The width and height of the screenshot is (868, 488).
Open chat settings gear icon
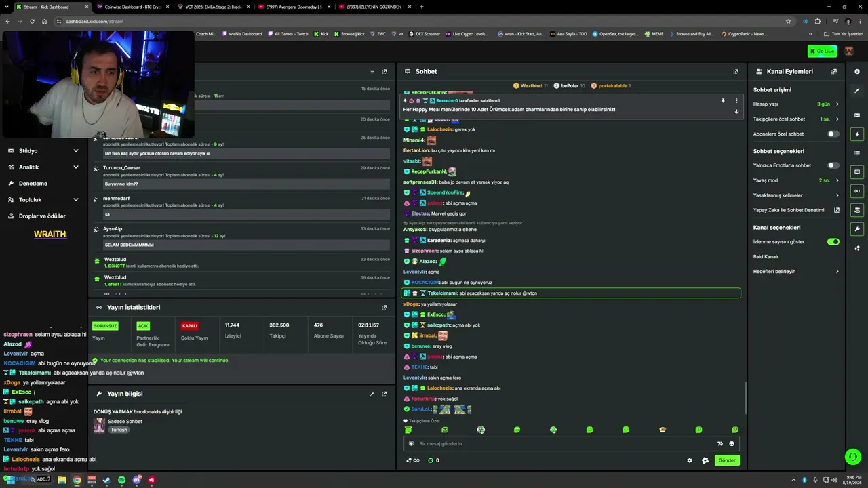690,460
